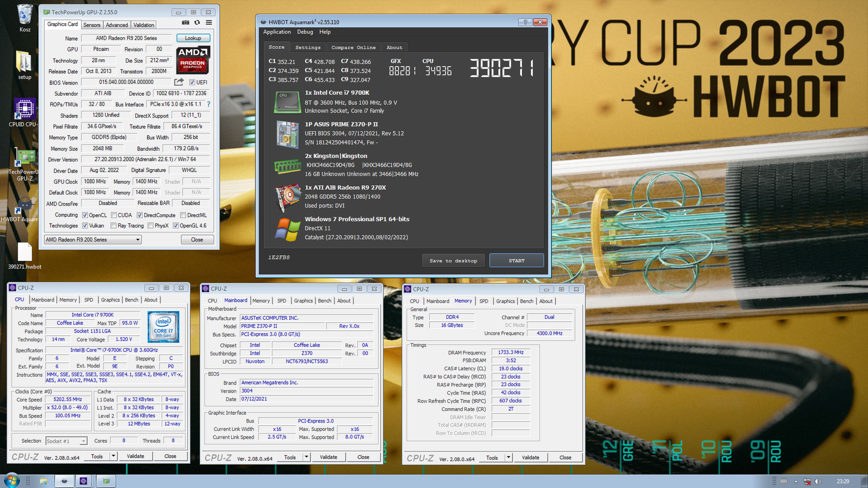Open the About tab in Aquamark
The width and height of the screenshot is (868, 488).
[394, 47]
